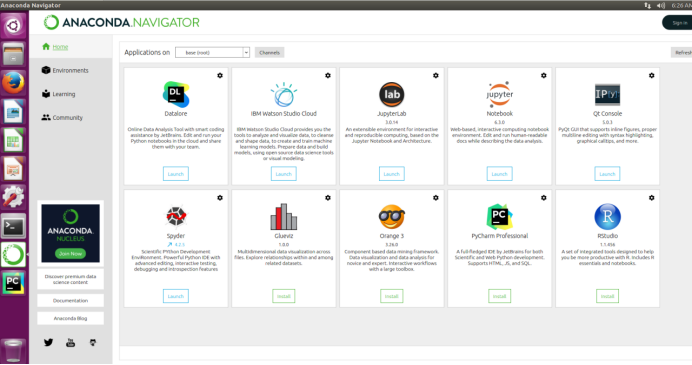Image resolution: width=692 pixels, height=365 pixels.
Task: Open settings gear on Orange 3 card
Action: [436, 198]
